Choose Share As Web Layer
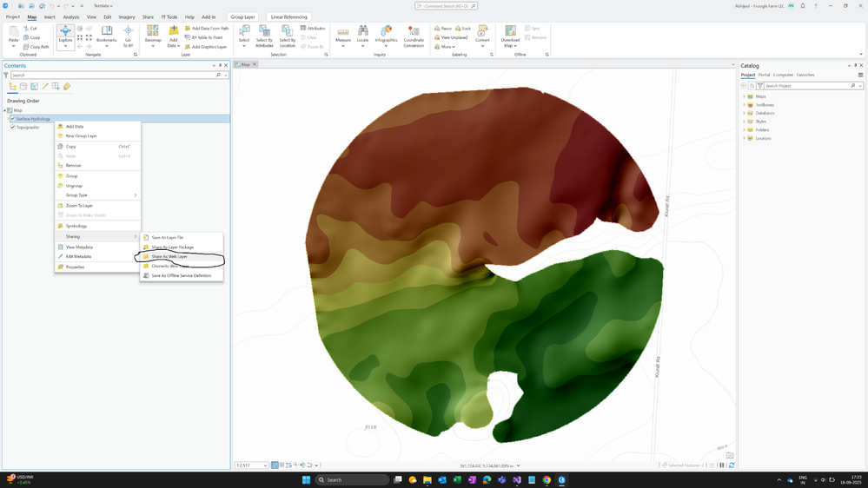The width and height of the screenshot is (868, 488). click(169, 257)
